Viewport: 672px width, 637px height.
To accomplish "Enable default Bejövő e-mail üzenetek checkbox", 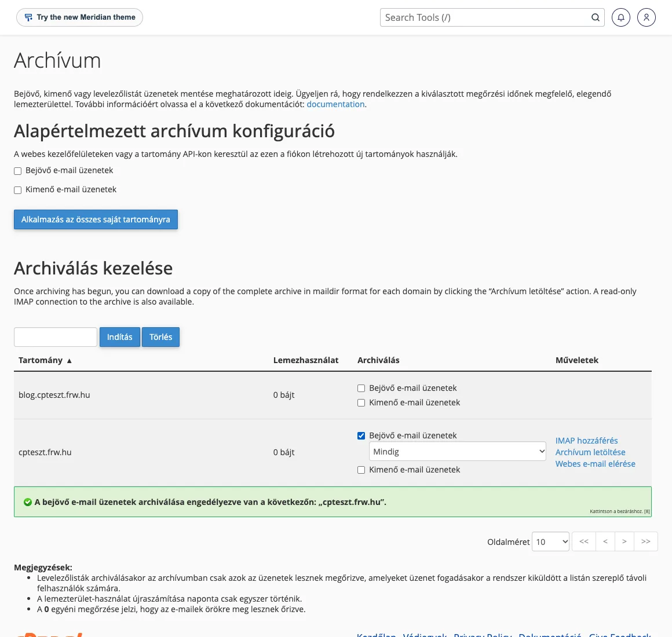I will (17, 171).
